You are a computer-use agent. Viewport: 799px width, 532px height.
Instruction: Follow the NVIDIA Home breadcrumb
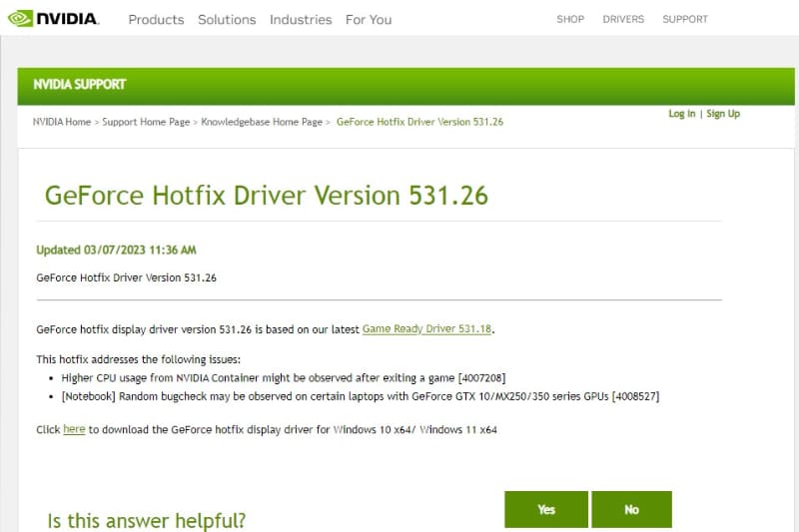(62, 122)
